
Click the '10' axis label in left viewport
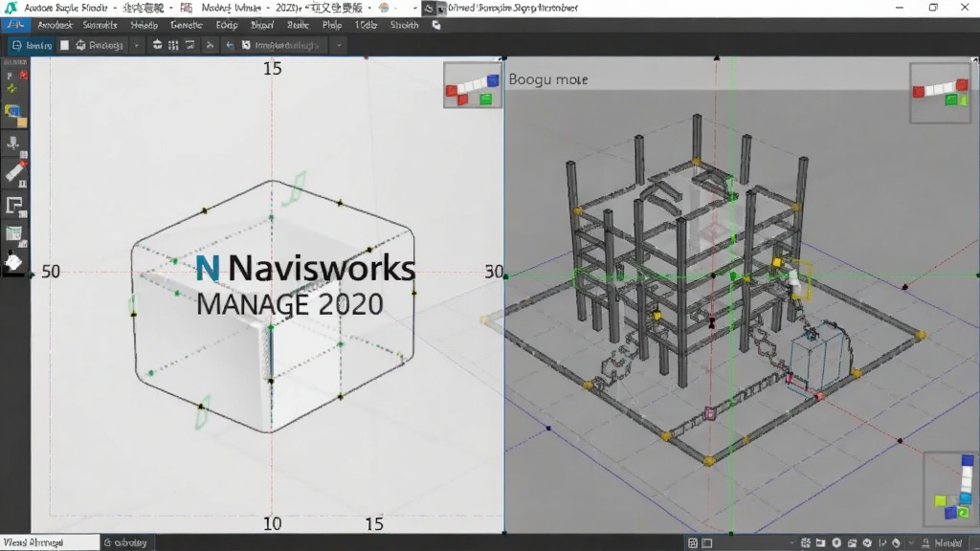click(x=272, y=523)
